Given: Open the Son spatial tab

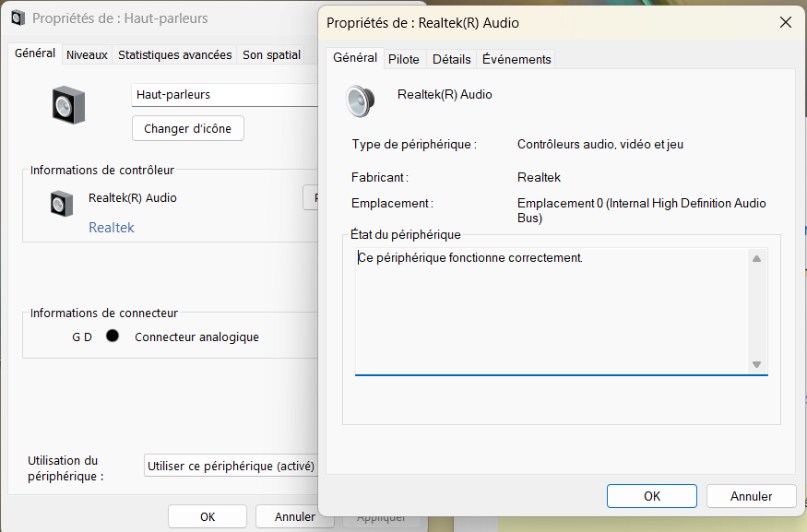Looking at the screenshot, I should [271, 54].
